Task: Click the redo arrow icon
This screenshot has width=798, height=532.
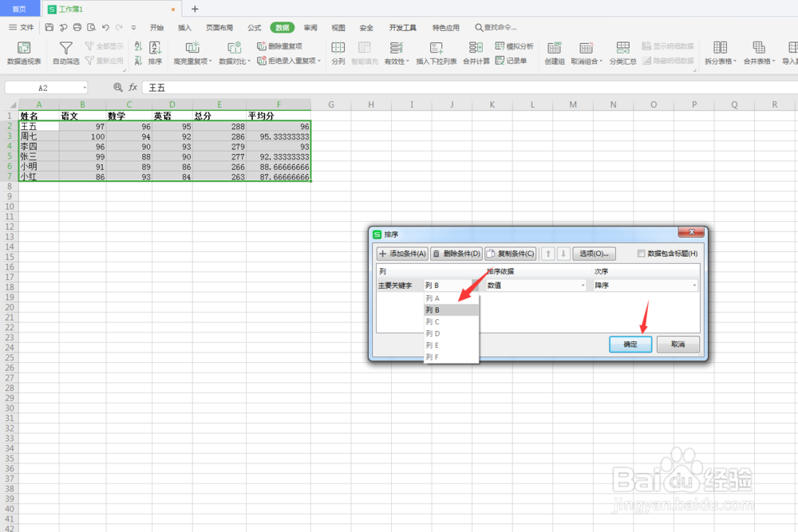Action: pos(119,27)
